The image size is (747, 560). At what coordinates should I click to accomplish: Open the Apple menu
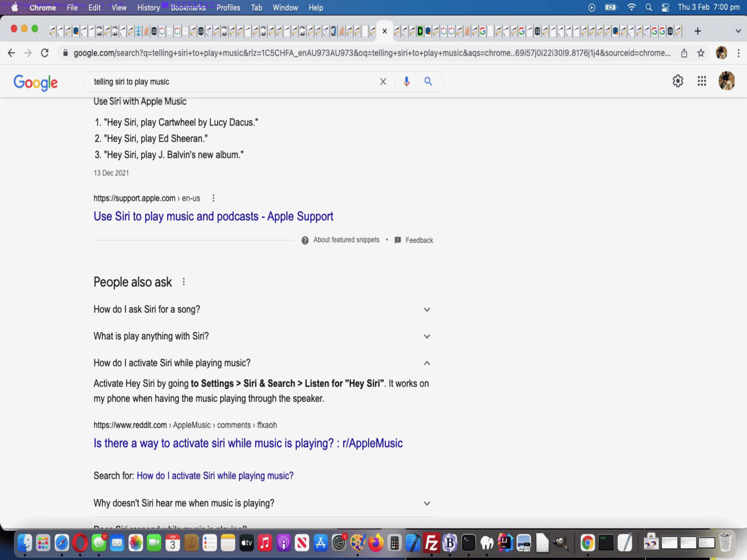(x=15, y=7)
